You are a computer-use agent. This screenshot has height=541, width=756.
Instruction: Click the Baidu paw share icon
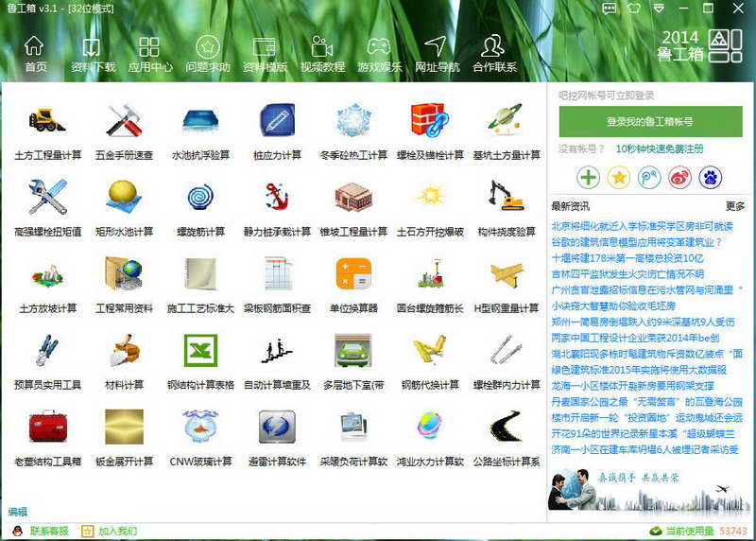pyautogui.click(x=711, y=178)
